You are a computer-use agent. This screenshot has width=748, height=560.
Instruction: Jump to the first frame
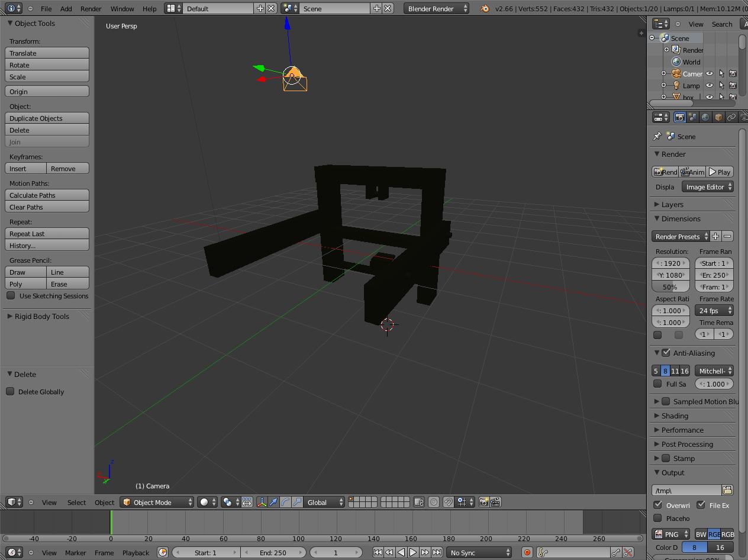click(378, 552)
